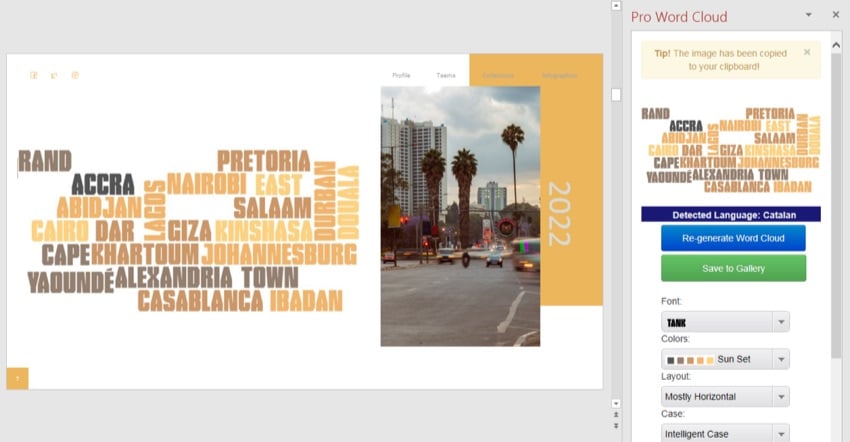
Task: Expand the Font dropdown showing Tank
Action: tap(781, 322)
